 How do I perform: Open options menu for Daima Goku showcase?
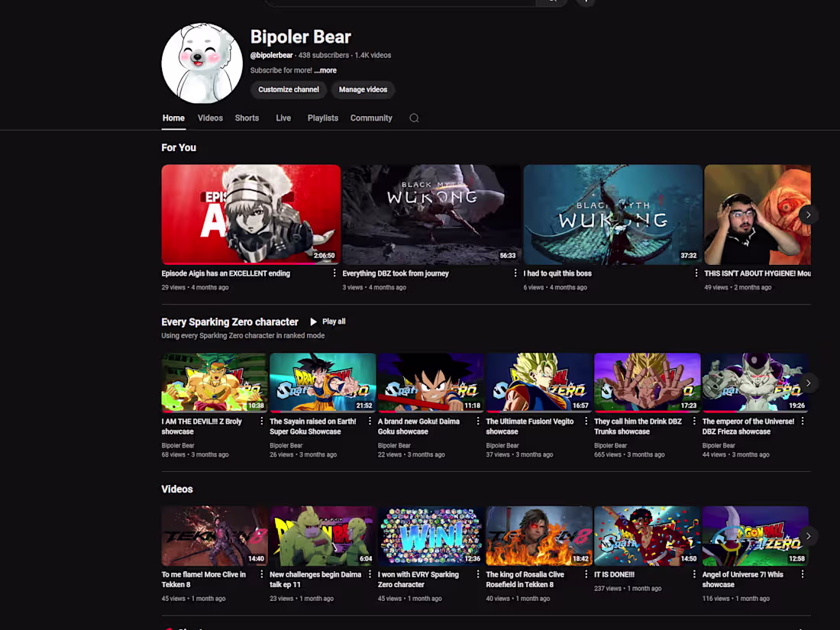(478, 422)
